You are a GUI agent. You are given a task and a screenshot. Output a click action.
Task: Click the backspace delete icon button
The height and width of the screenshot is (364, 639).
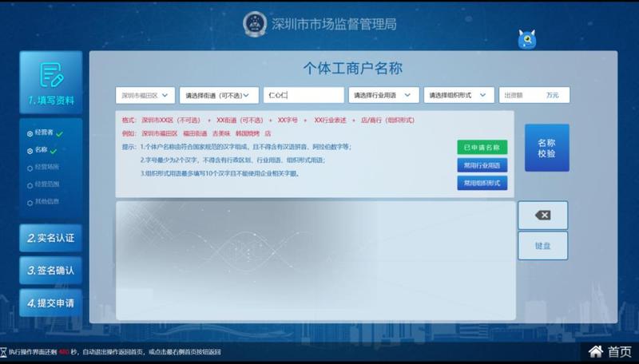click(542, 216)
